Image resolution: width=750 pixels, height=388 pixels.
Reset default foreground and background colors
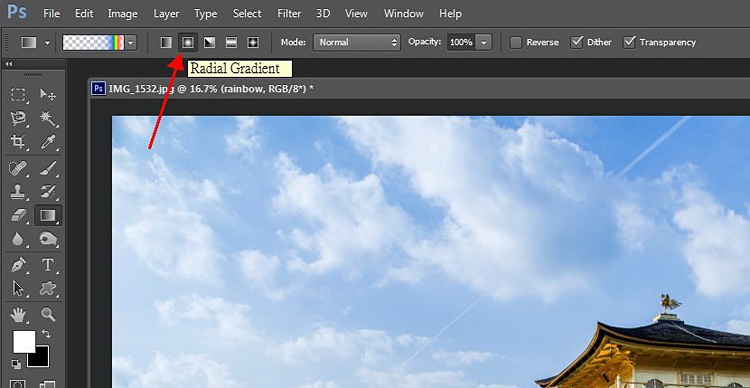tap(16, 365)
